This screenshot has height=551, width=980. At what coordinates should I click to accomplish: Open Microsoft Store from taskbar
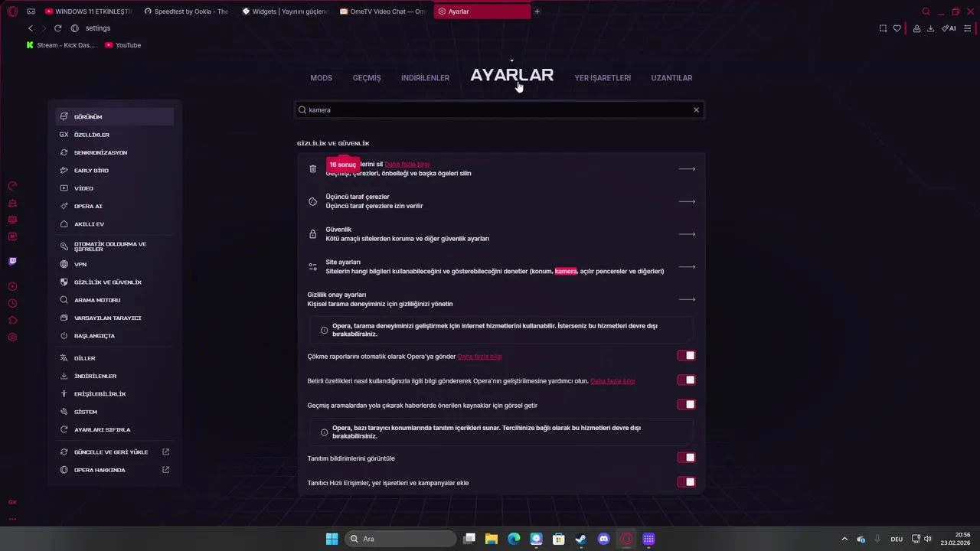point(559,539)
